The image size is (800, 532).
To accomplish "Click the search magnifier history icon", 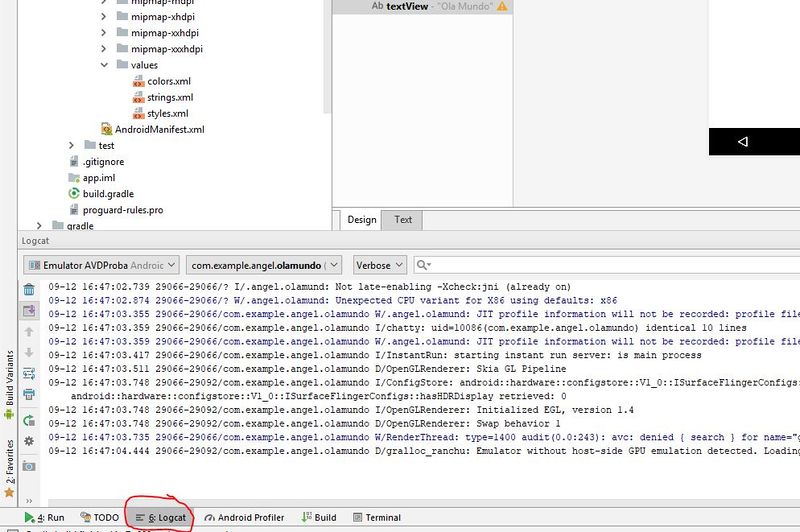I will (423, 265).
